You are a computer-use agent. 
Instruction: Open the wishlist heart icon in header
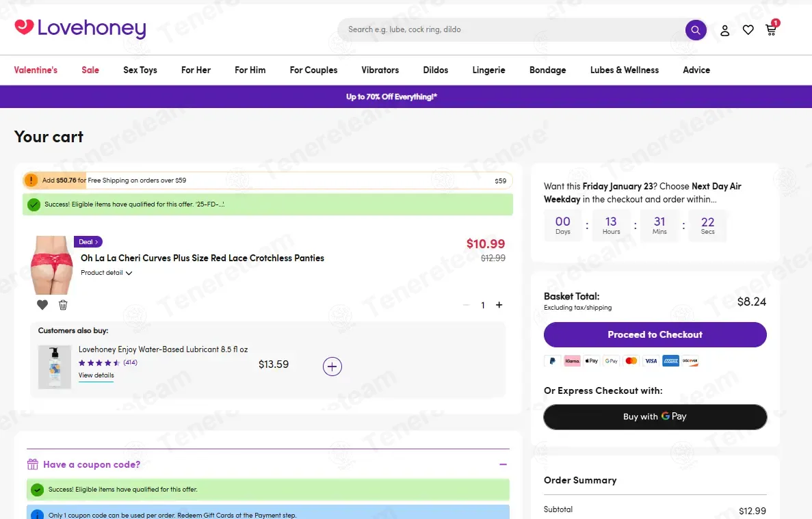point(748,30)
